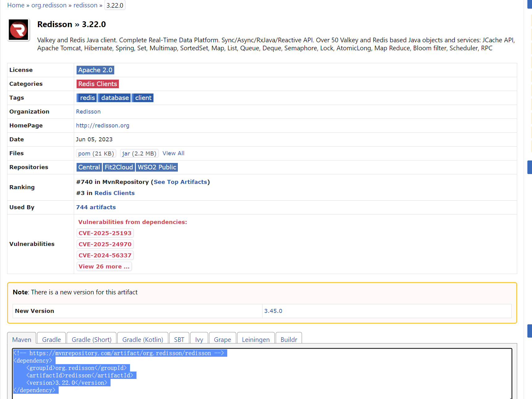
Task: Select the redis tag
Action: [87, 98]
